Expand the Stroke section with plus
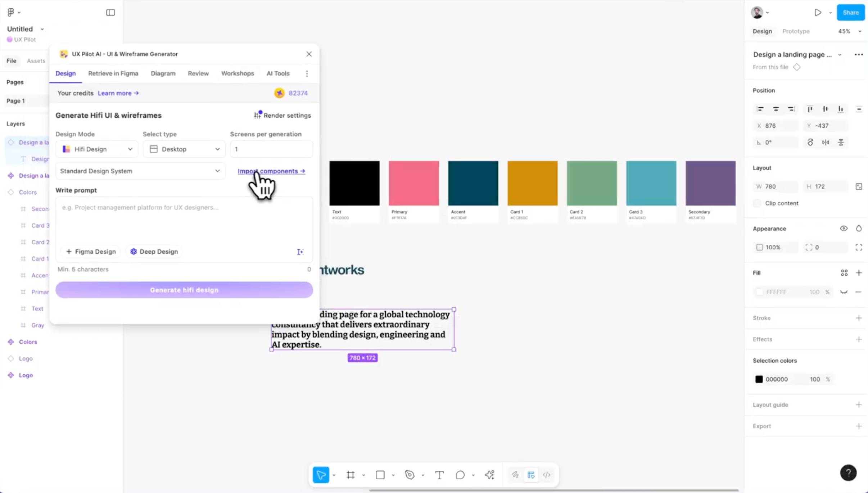This screenshot has width=868, height=493. pos(859,318)
